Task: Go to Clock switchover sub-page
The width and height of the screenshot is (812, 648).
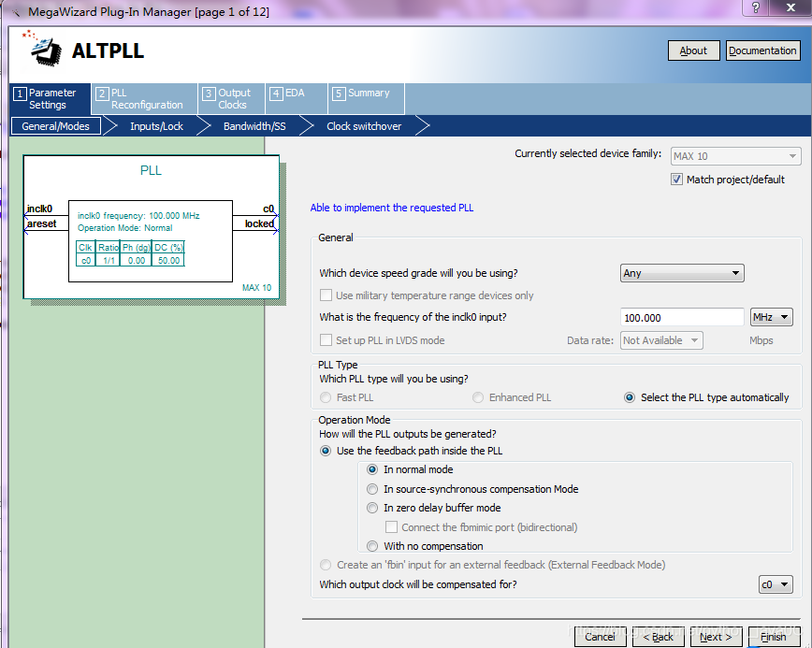Action: click(x=364, y=126)
